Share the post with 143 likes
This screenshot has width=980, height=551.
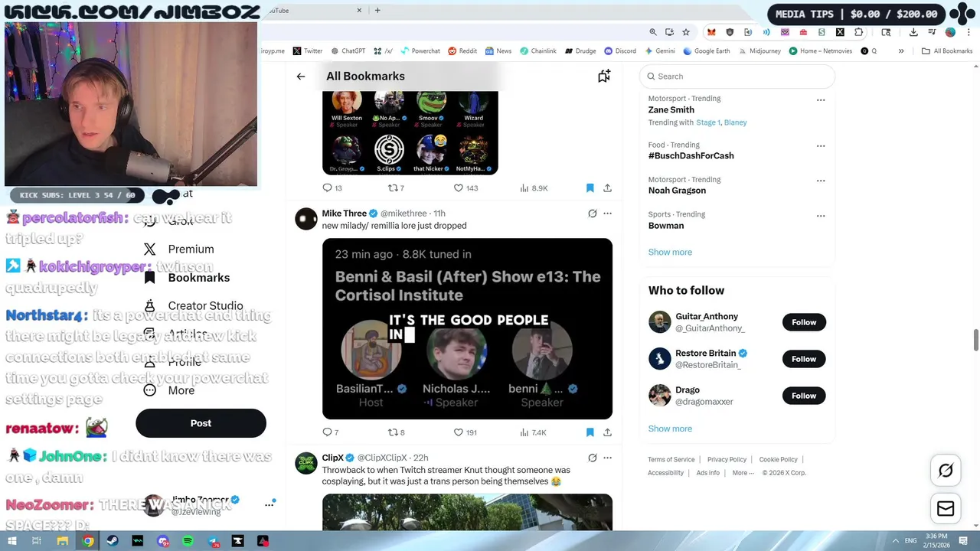coord(607,188)
